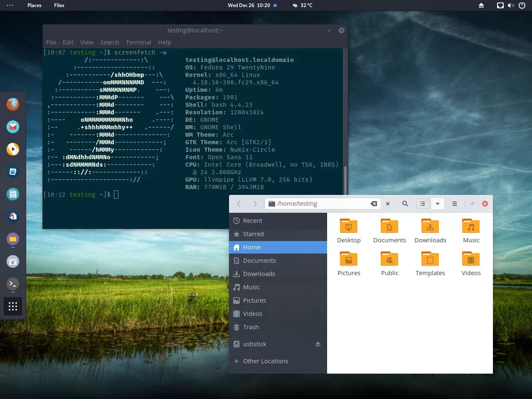
Task: Launch Firefox from the dock
Action: (13, 104)
